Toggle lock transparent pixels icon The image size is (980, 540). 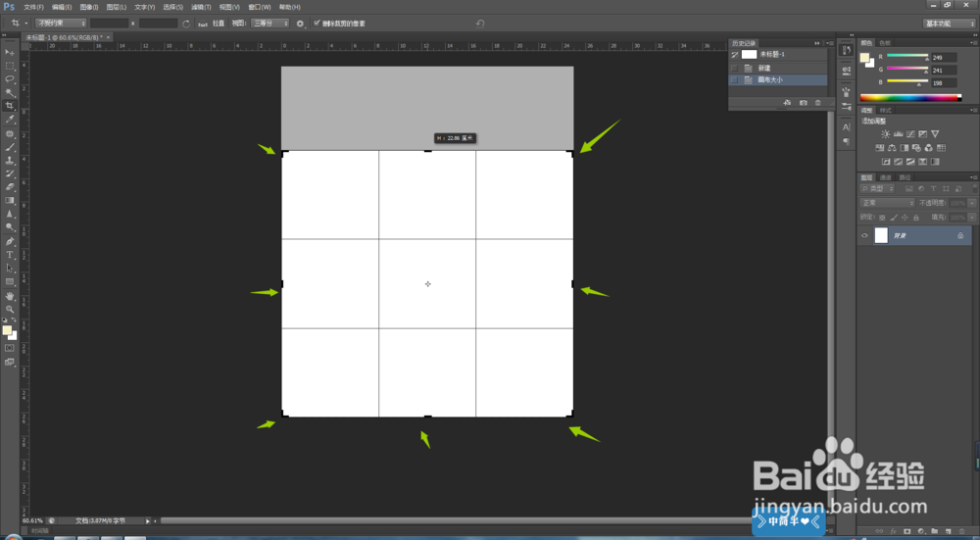click(x=882, y=218)
